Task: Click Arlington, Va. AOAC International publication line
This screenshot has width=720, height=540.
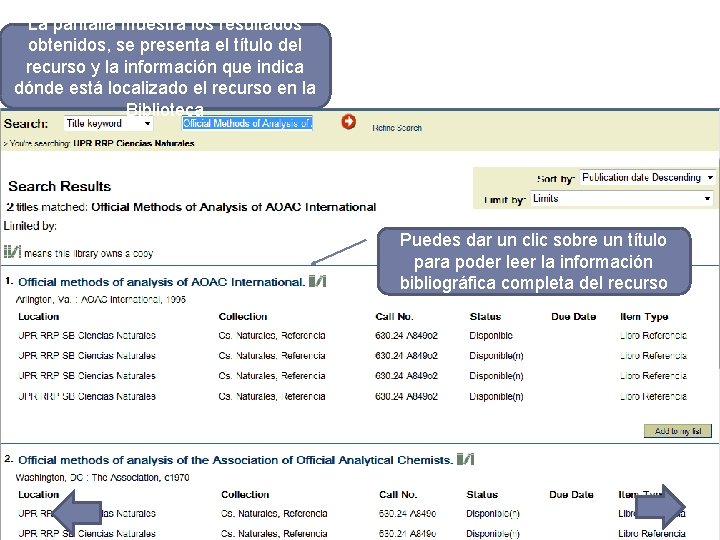Action: [101, 300]
